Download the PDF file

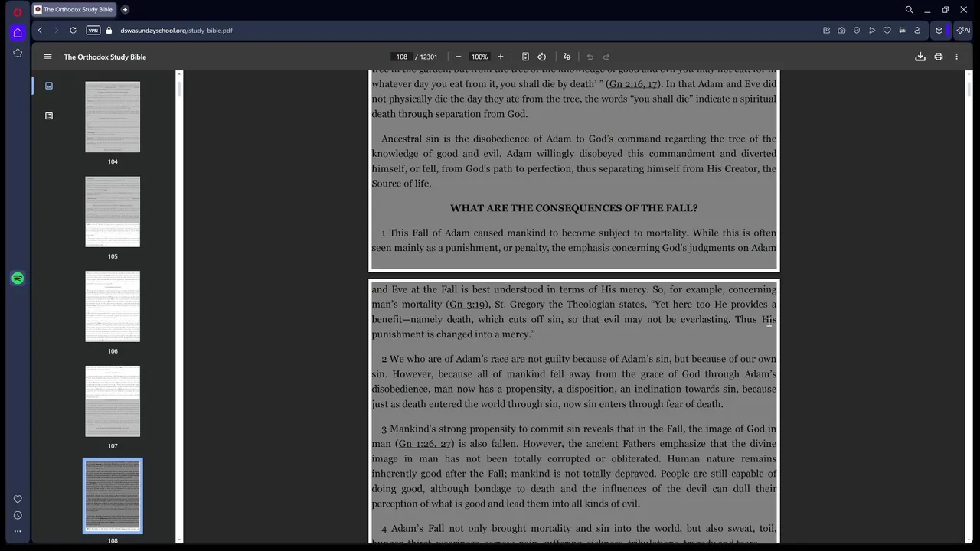pyautogui.click(x=920, y=57)
